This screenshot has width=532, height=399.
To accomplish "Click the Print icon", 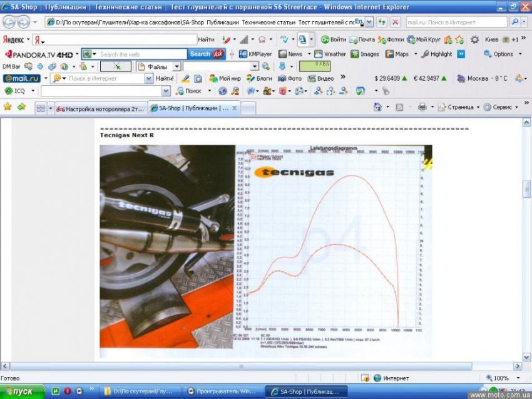I will [422, 107].
